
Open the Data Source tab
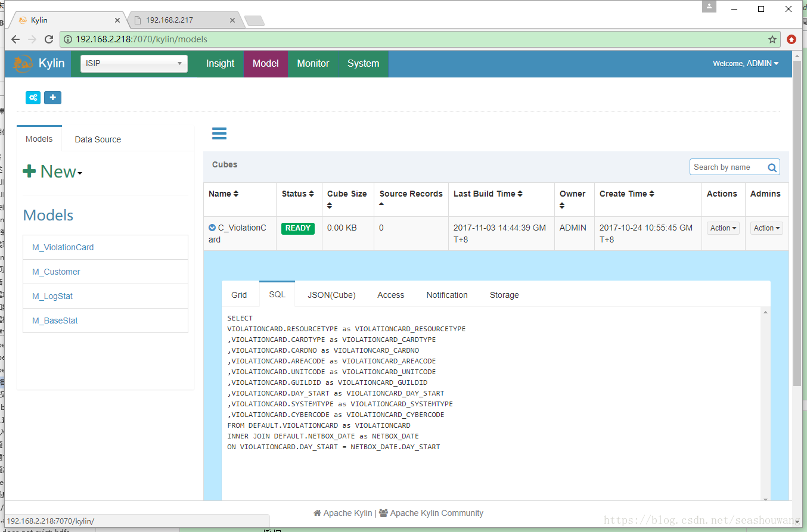pyautogui.click(x=98, y=139)
